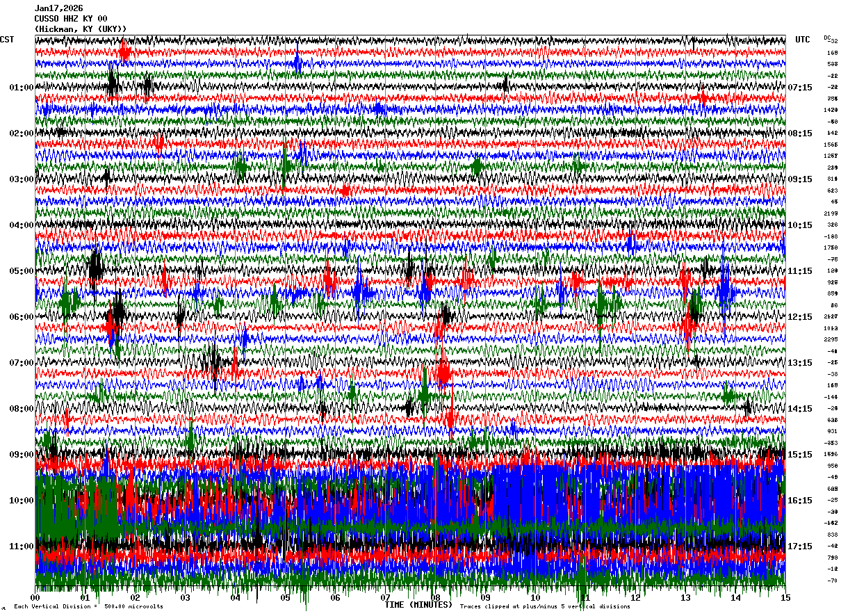The width and height of the screenshot is (841, 616).
Task: Click minute tick 08 on the time axis
Action: click(x=436, y=598)
